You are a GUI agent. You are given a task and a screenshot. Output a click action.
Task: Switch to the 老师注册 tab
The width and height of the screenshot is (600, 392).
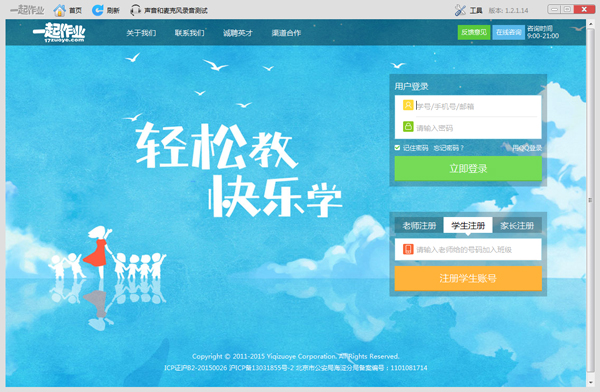pos(419,225)
